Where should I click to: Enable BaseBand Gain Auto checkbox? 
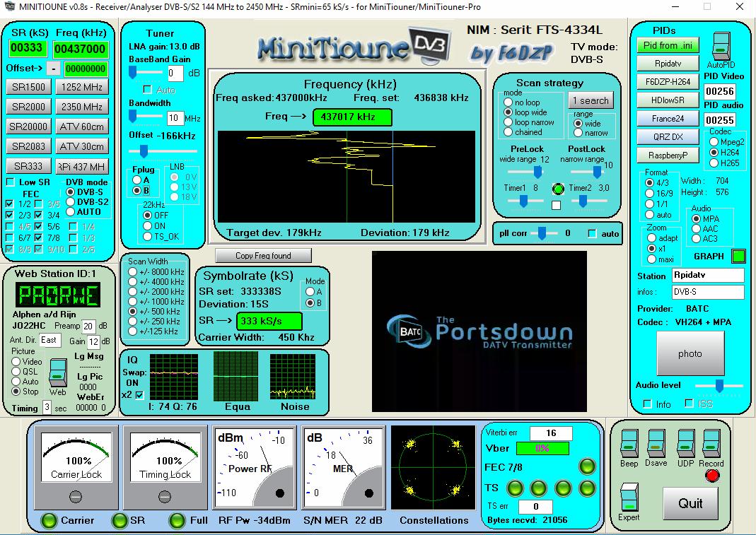point(148,90)
